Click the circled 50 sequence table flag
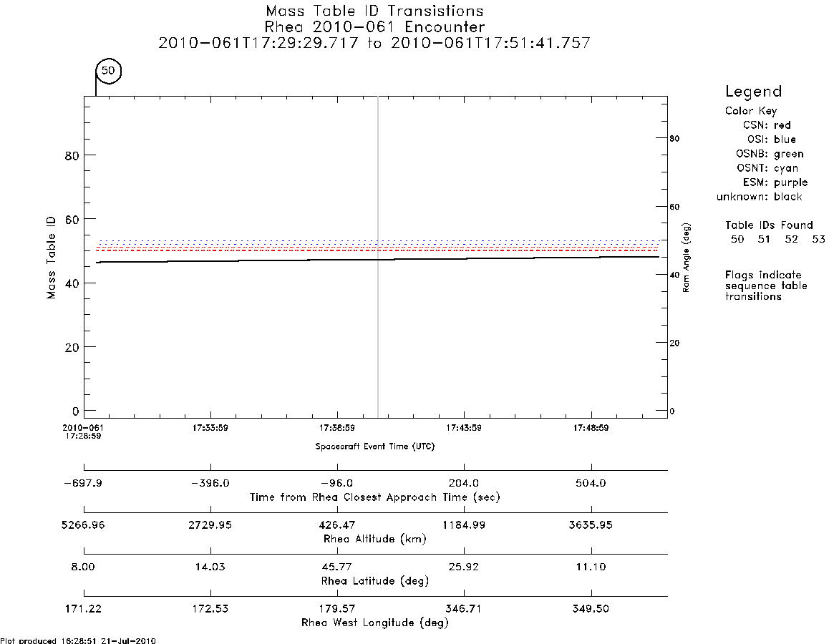The image size is (834, 644). (x=108, y=71)
